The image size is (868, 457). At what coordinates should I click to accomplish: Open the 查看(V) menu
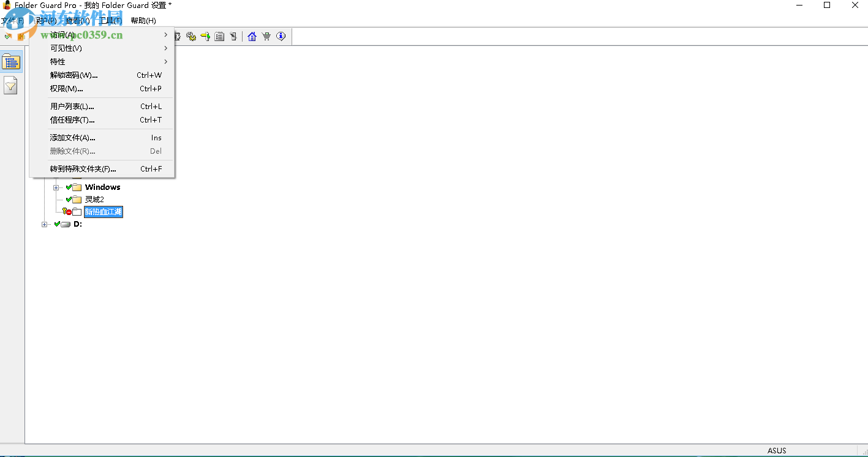78,21
